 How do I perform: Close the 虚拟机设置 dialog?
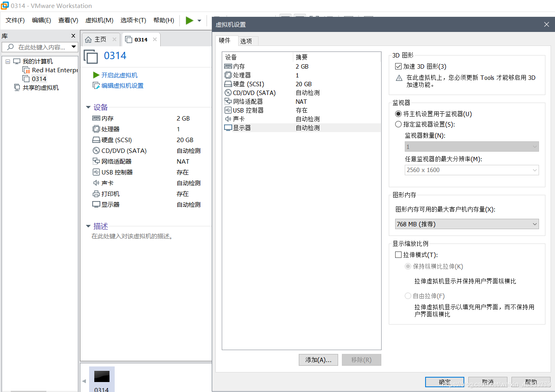pyautogui.click(x=547, y=25)
